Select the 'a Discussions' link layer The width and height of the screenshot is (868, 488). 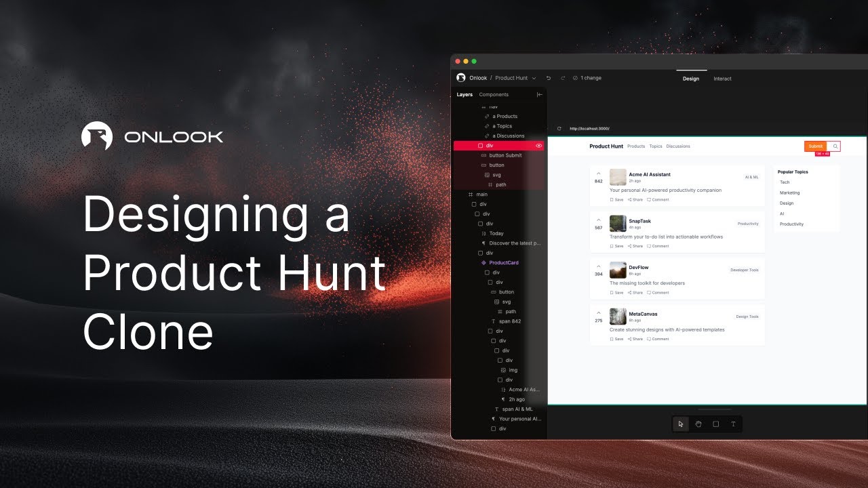509,136
